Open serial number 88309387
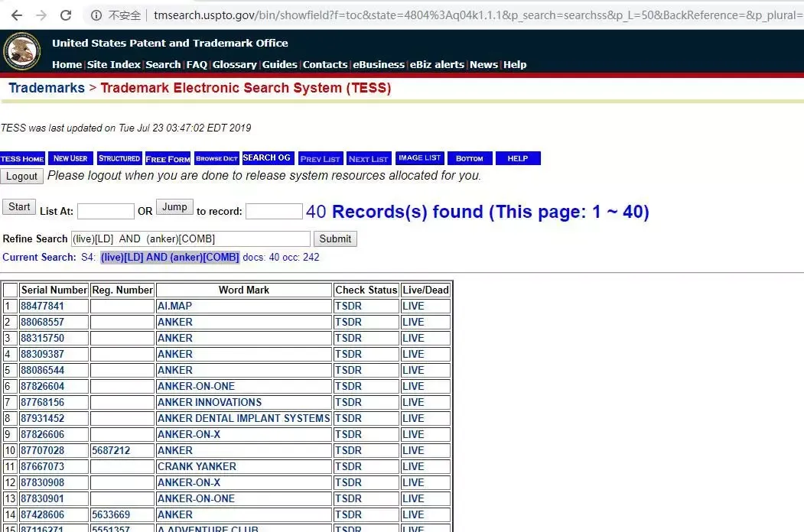Screen dimensions: 804x532 tap(42, 354)
